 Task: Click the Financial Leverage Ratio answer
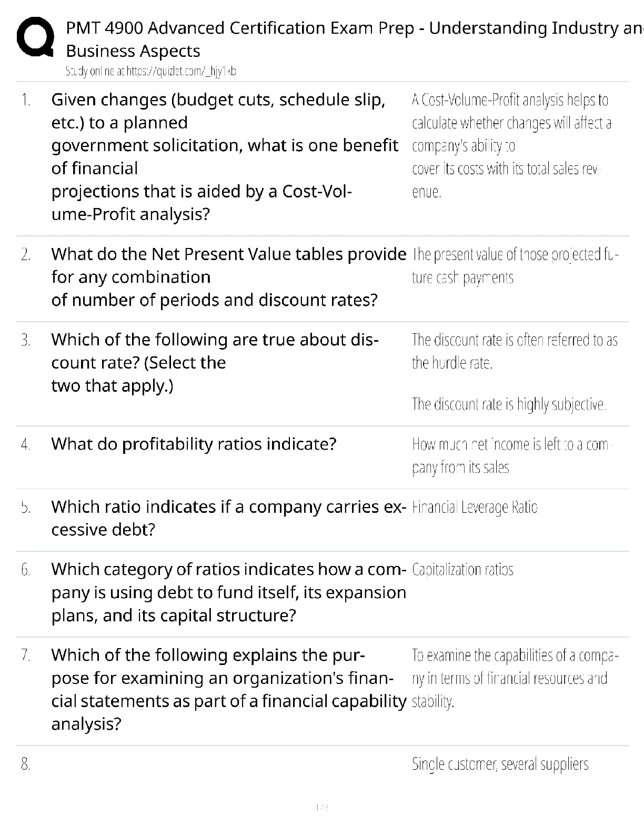click(x=475, y=508)
